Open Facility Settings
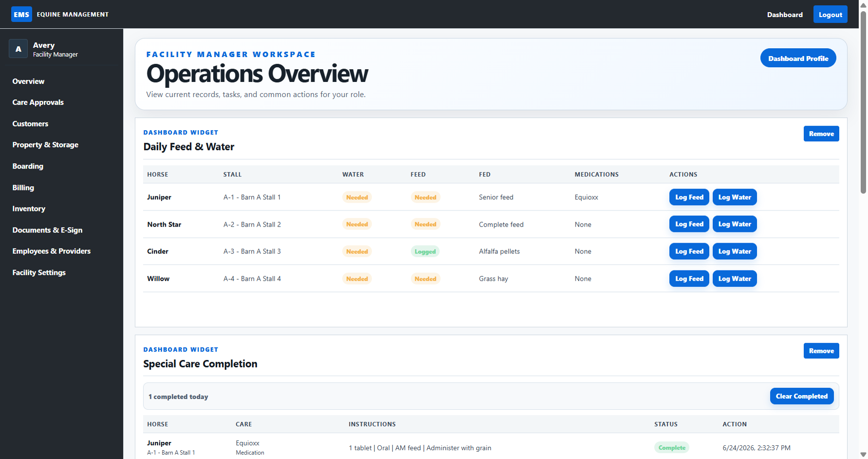 tap(39, 272)
